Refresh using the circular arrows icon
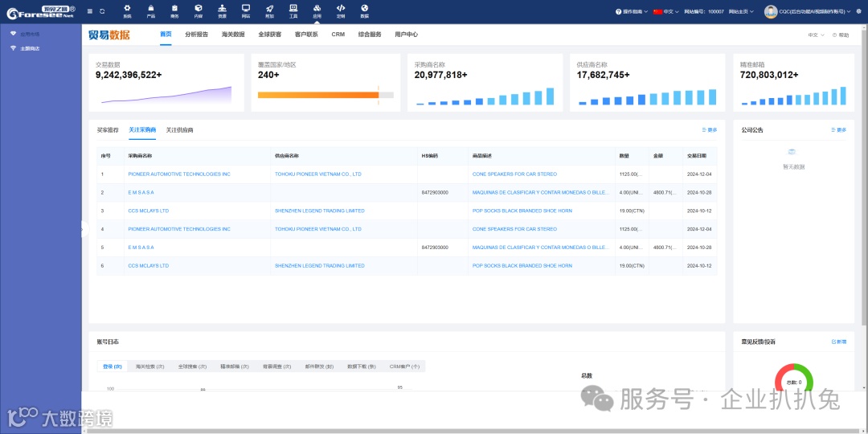 (102, 11)
